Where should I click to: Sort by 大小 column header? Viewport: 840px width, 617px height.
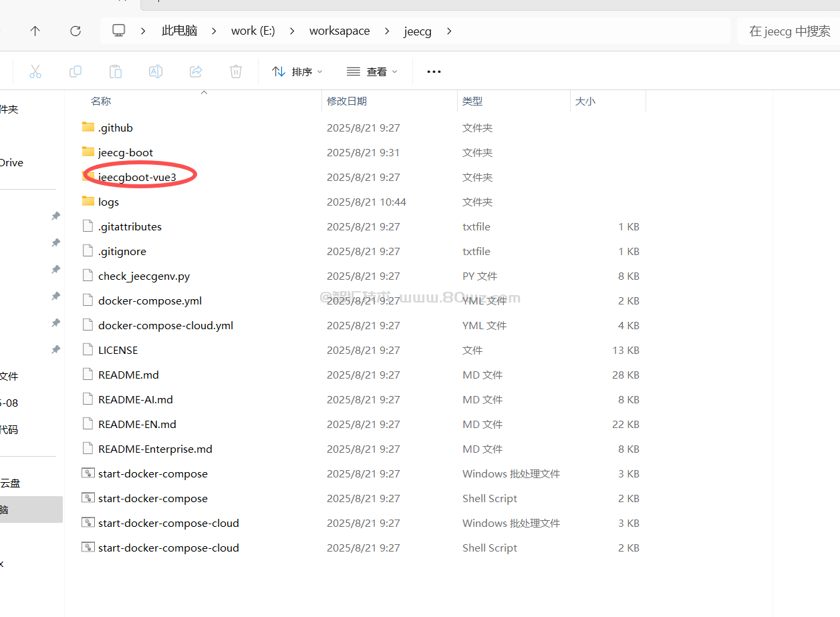coord(585,101)
